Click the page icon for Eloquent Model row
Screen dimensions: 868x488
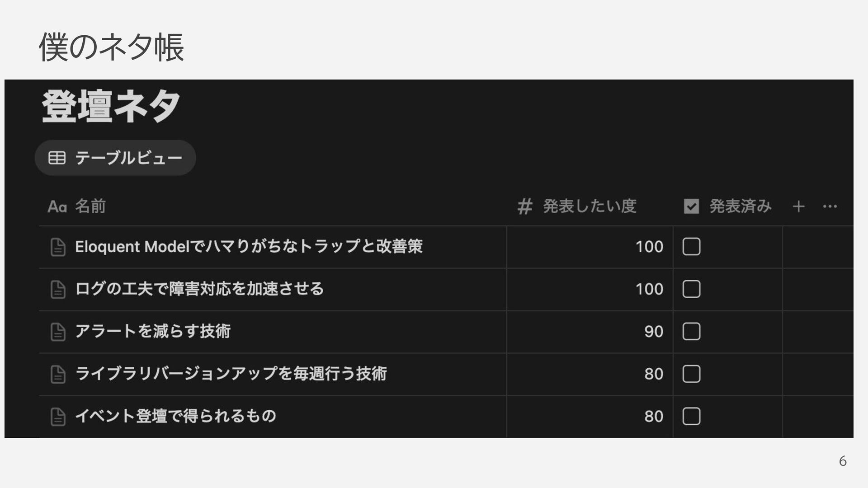[x=58, y=247]
